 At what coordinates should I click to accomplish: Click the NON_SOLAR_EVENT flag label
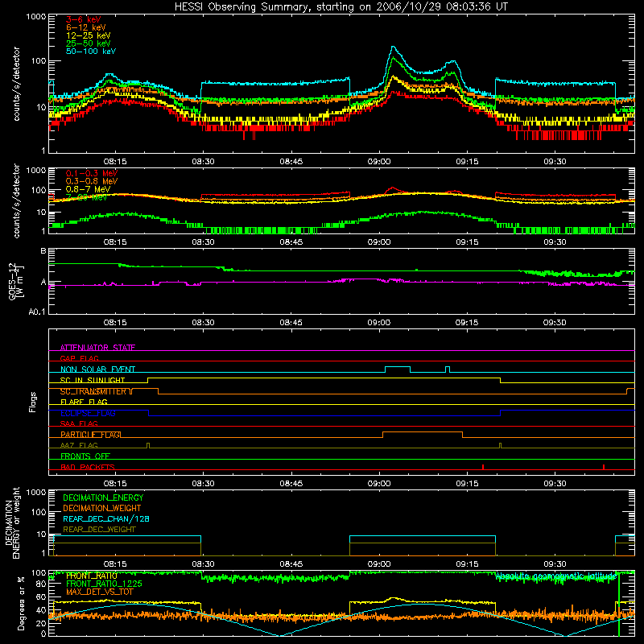click(97, 369)
